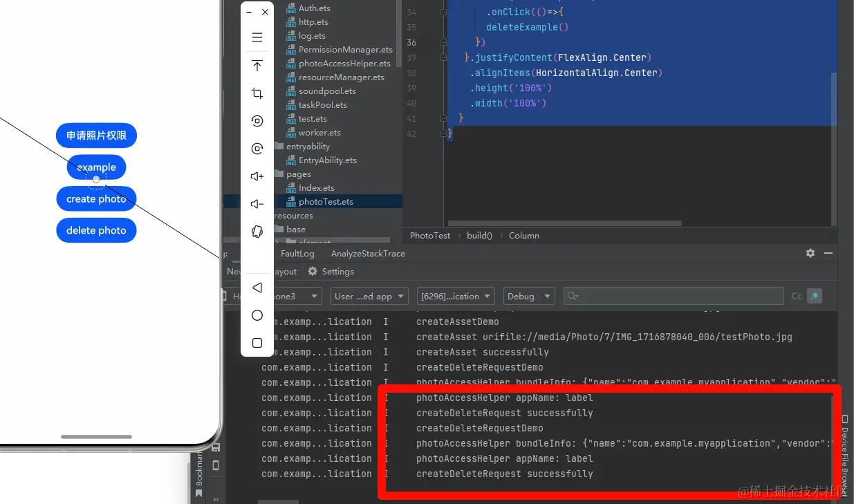Take a screenshot with the crop icon
This screenshot has width=854, height=504.
(257, 93)
